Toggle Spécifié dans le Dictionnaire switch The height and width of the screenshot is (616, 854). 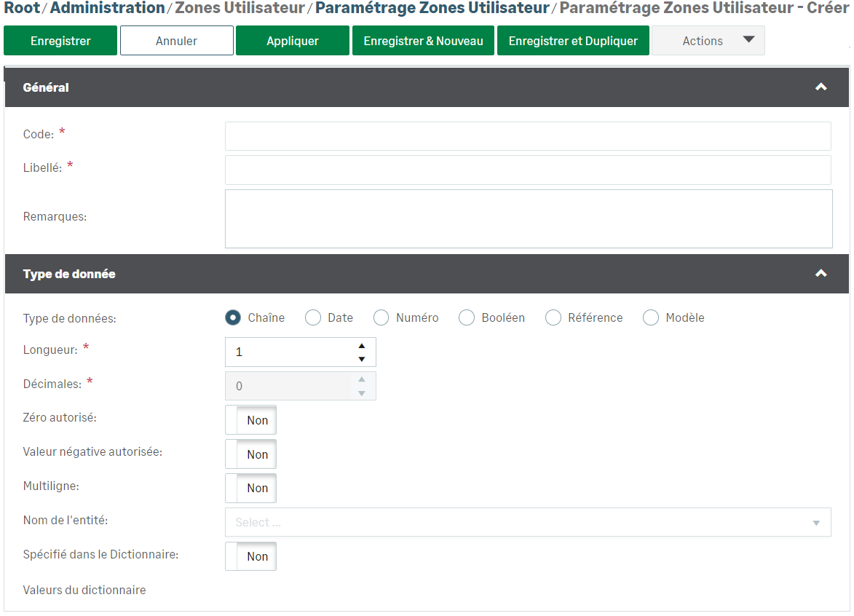pyautogui.click(x=250, y=556)
